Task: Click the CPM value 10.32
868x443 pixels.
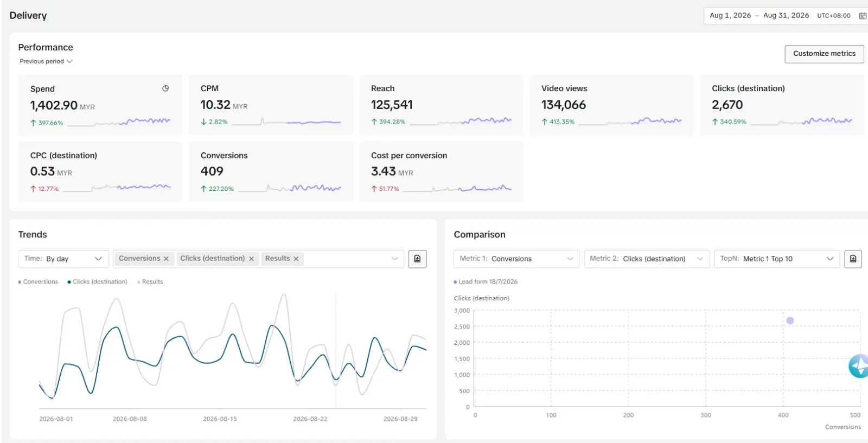Action: point(216,105)
